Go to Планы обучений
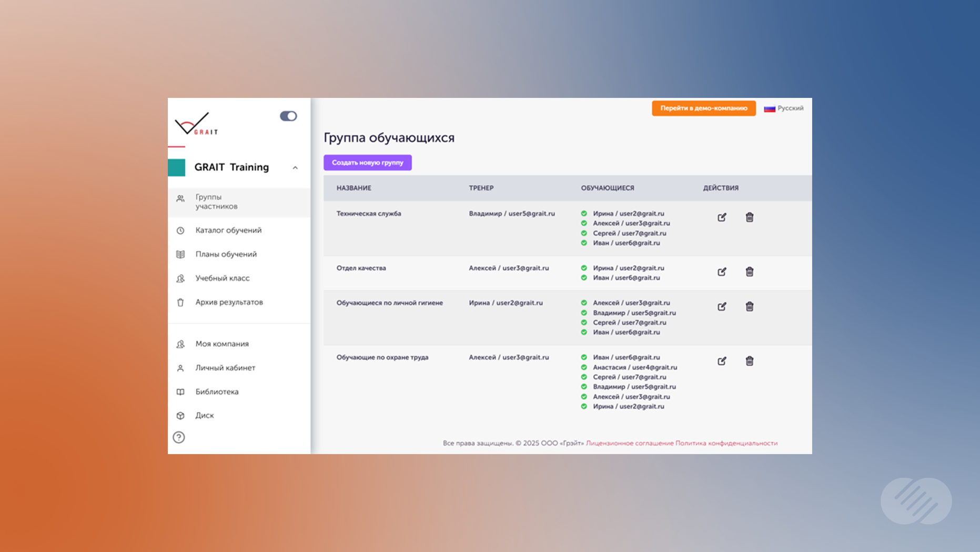This screenshot has width=980, height=552. [226, 254]
